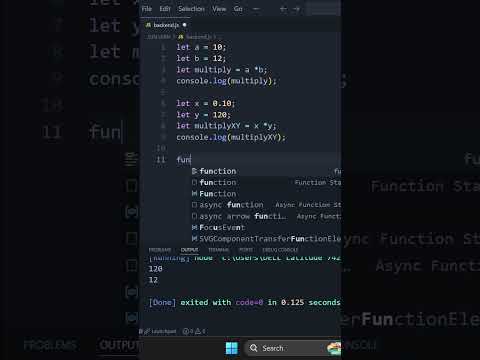Click the unsaved dot on file tab
This screenshot has width=480, height=360.
pyautogui.click(x=184, y=25)
